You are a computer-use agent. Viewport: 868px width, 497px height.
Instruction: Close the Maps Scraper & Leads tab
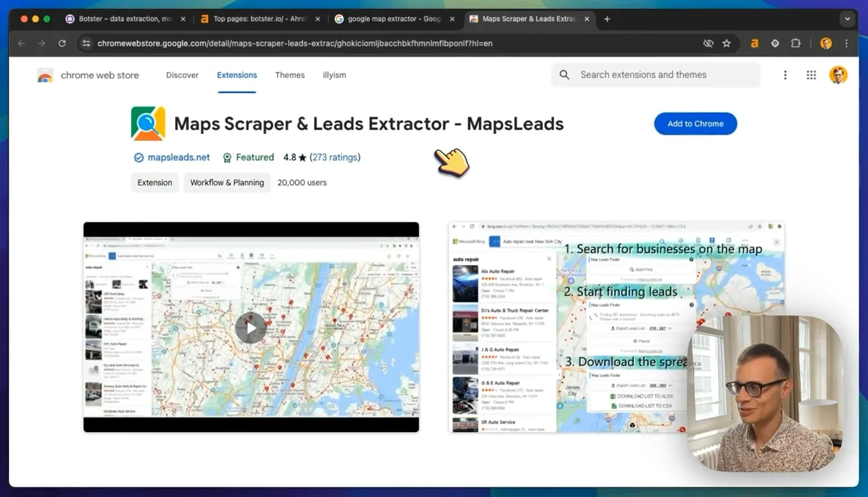(x=586, y=19)
